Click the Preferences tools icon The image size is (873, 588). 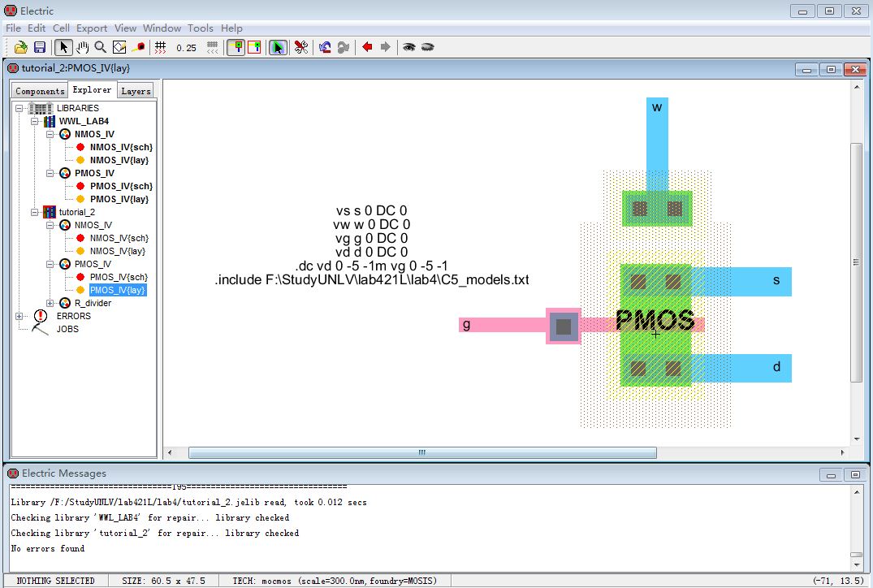pyautogui.click(x=300, y=48)
